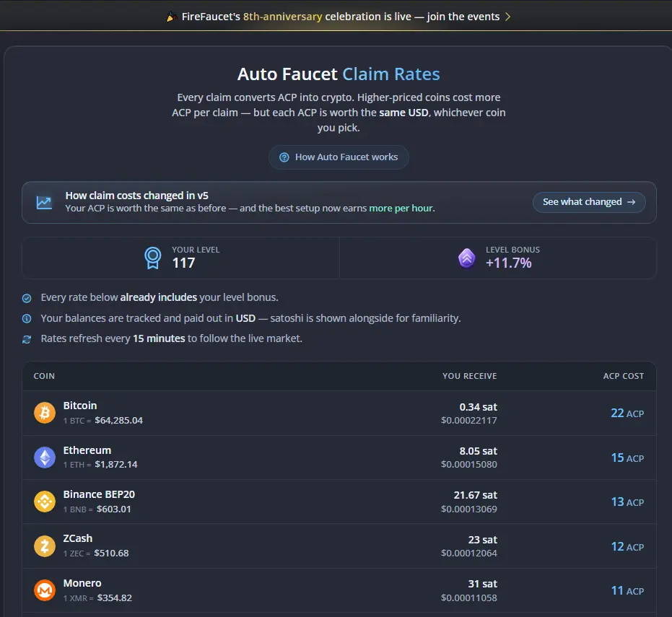Viewport: 672px width, 617px height.
Task: Select the ZCash row name
Action: (78, 538)
